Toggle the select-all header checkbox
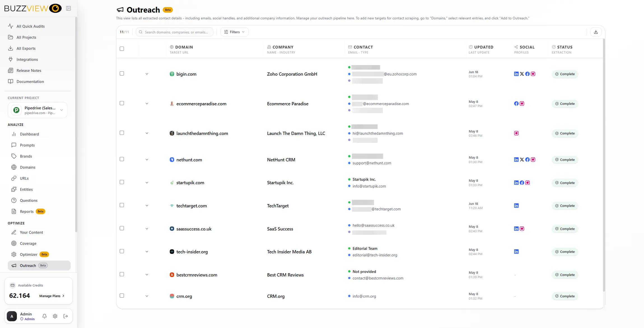The height and width of the screenshot is (328, 644). tap(122, 49)
